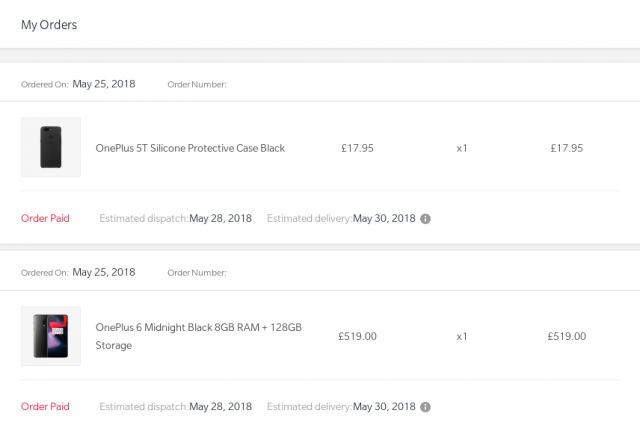The image size is (640, 431).
Task: Click Order Paid status of the OnePlus 6 order
Action: 45,407
